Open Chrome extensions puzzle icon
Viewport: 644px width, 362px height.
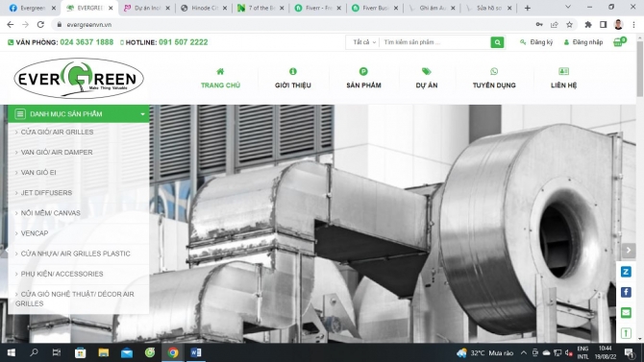pos(588,25)
